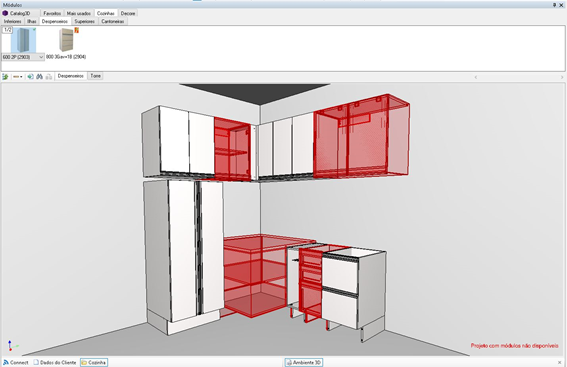This screenshot has width=567, height=367.
Task: Click the red open drawer unit
Action: pyautogui.click(x=310, y=282)
